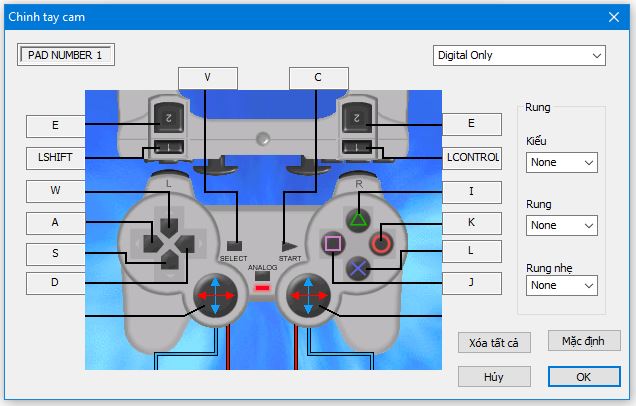Click the left analog stick on gamepad

[x=215, y=296]
